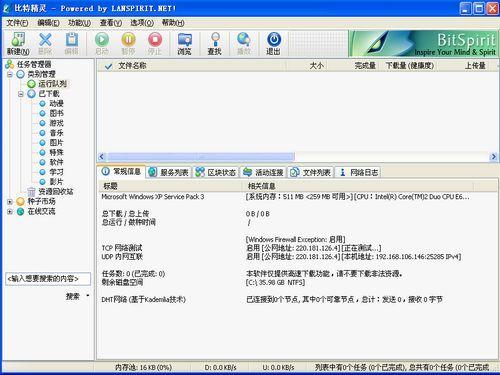Switch to the 活动连接 tab
Screen dimensions: 500x375
pyautogui.click(x=263, y=172)
